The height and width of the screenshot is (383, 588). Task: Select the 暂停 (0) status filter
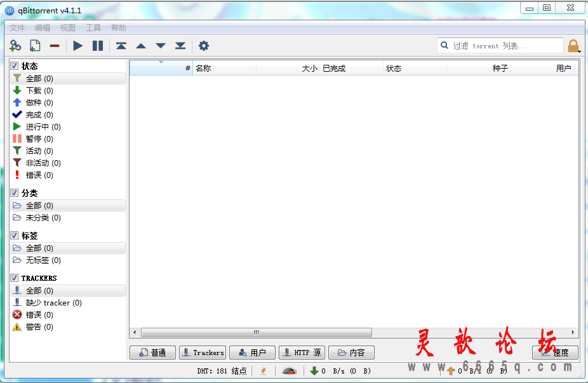click(68, 139)
